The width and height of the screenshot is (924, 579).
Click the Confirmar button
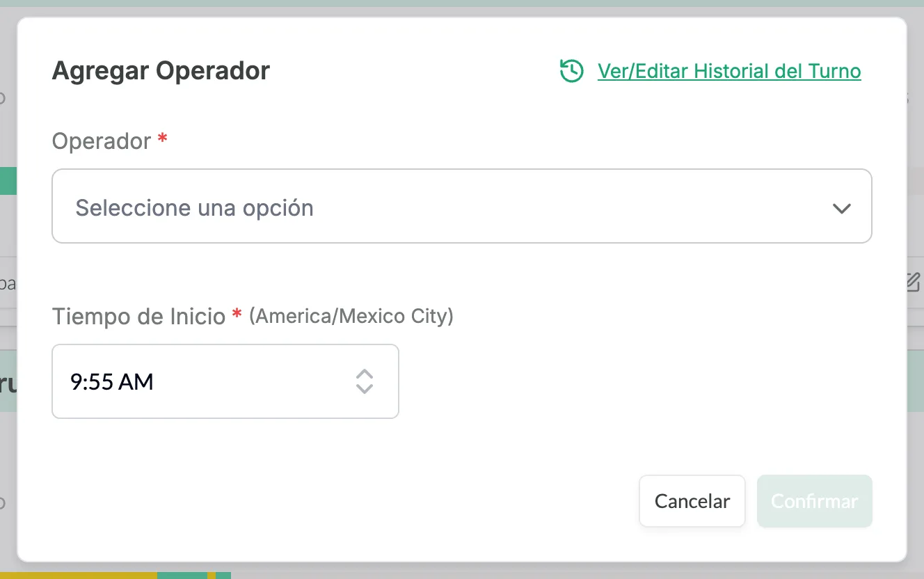click(x=815, y=501)
